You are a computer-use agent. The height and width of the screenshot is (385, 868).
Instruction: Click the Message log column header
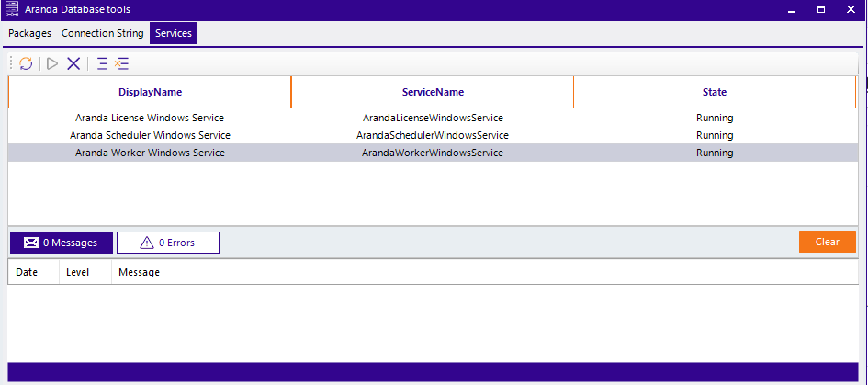[485, 273]
